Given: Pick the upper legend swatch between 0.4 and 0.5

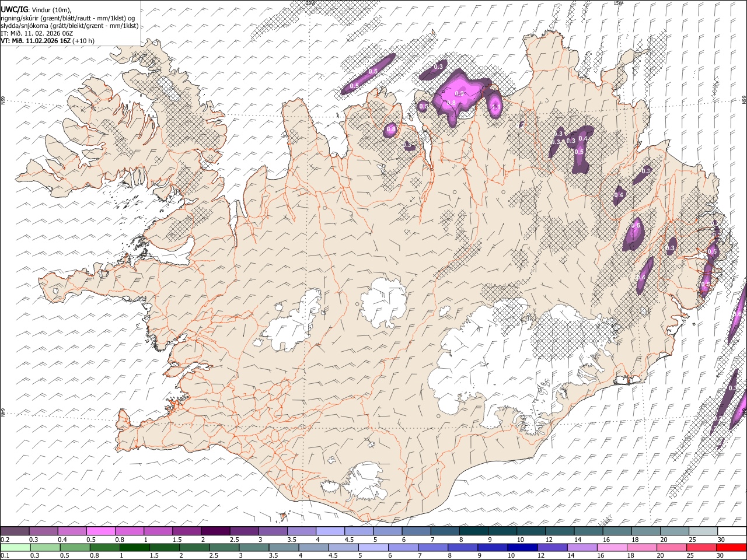Looking at the screenshot, I should pyautogui.click(x=72, y=531).
